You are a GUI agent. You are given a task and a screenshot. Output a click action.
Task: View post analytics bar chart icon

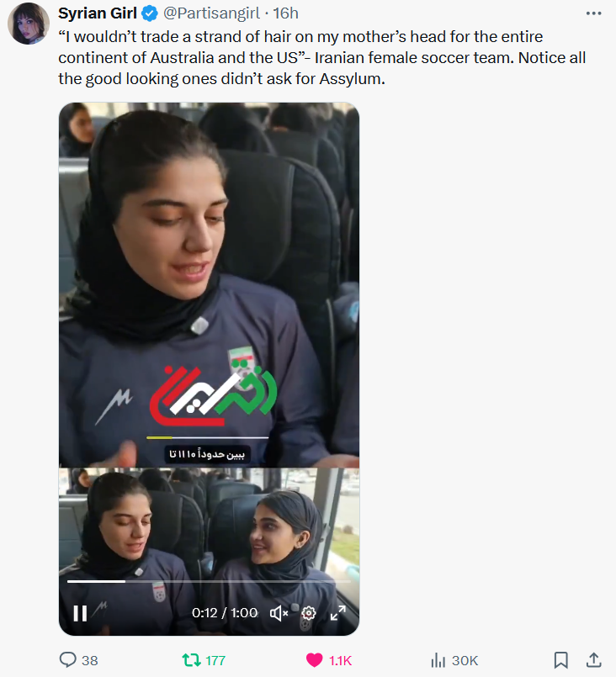point(438,660)
